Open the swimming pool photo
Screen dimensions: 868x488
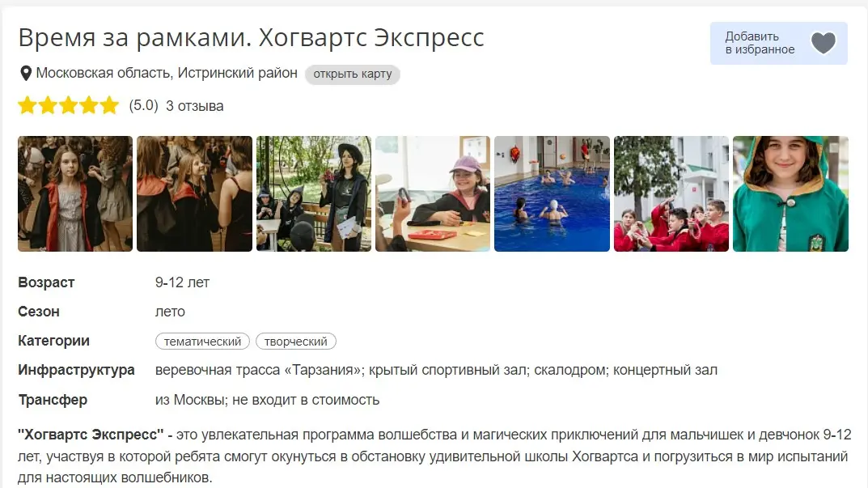(552, 194)
